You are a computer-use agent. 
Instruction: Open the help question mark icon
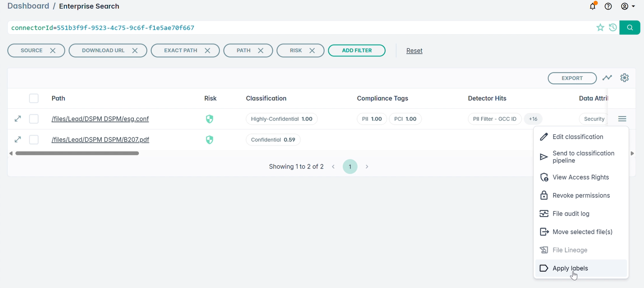(608, 6)
